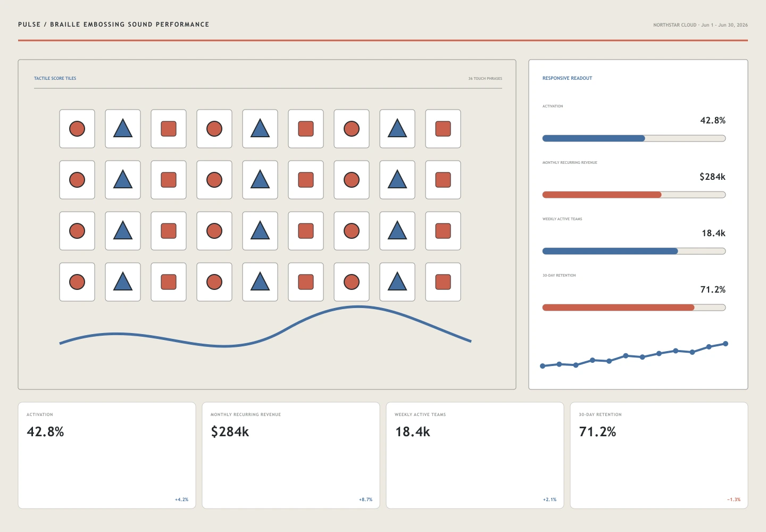
Task: Select the Monthly Recurring Revenue progress bar
Action: tap(634, 195)
